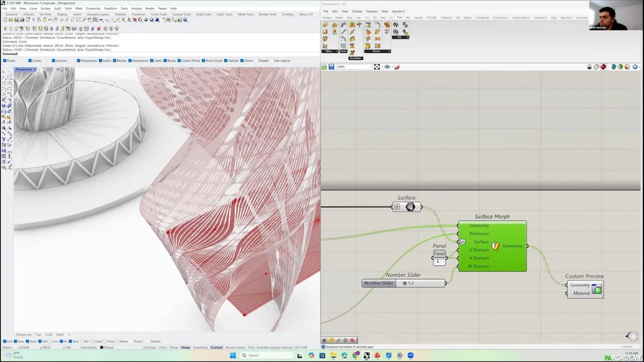Click the Number Slider track at 1.2
Viewport: 644px width, 362px height.
tap(405, 283)
